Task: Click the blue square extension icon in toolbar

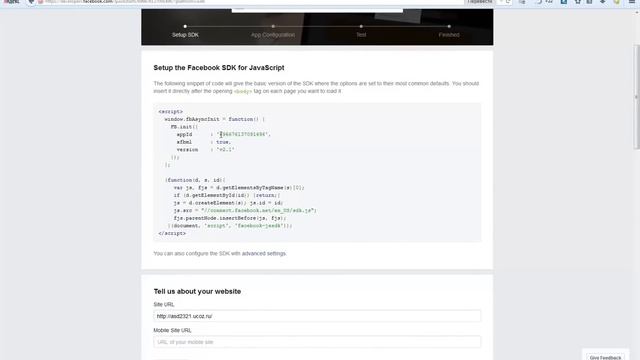Action: 564,2
